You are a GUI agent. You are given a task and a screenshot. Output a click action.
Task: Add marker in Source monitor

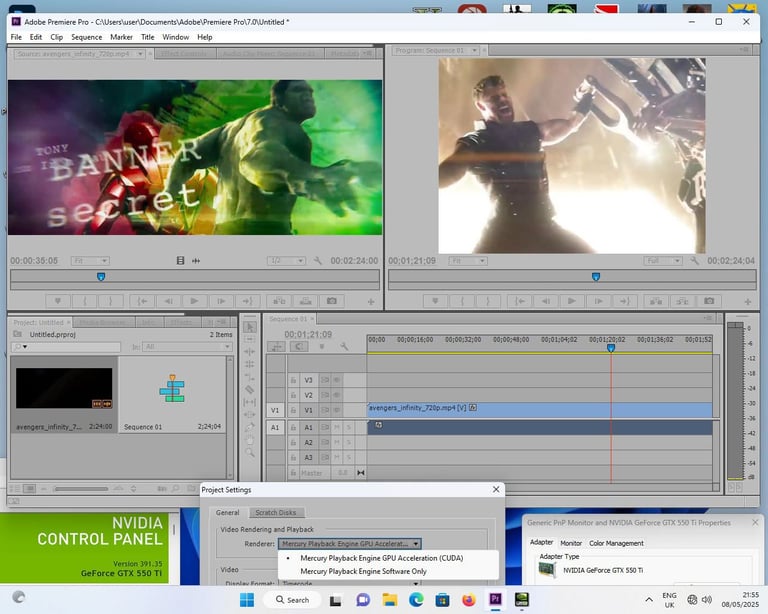click(58, 301)
